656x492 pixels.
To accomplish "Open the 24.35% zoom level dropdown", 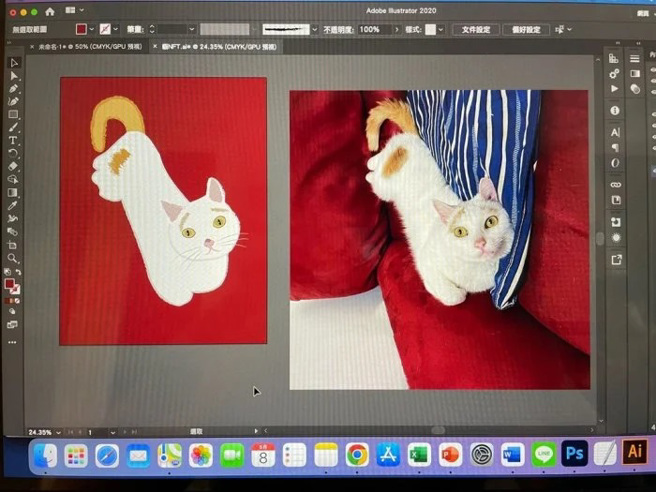I will pyautogui.click(x=59, y=432).
